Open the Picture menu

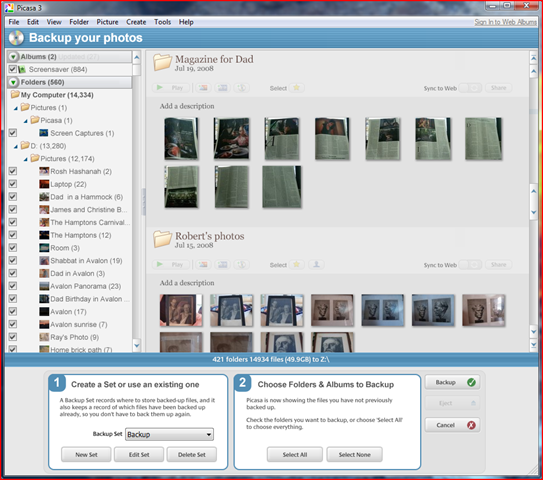coord(107,22)
